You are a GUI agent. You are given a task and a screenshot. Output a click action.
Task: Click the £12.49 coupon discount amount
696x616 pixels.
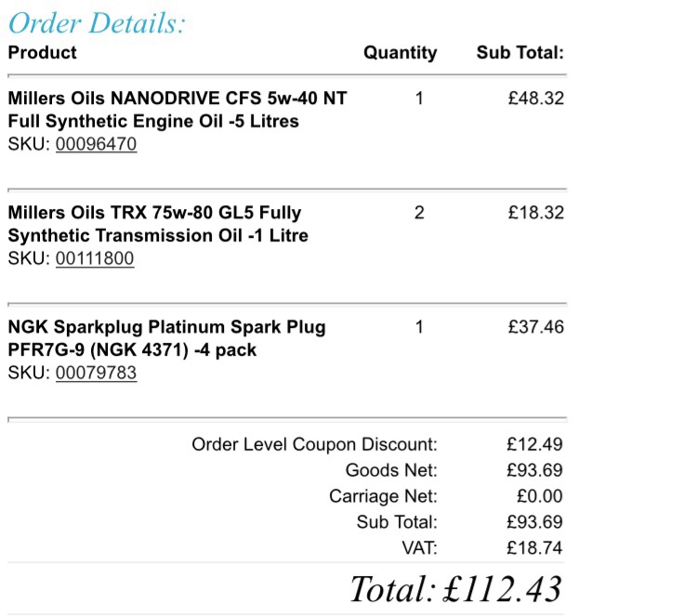535,444
